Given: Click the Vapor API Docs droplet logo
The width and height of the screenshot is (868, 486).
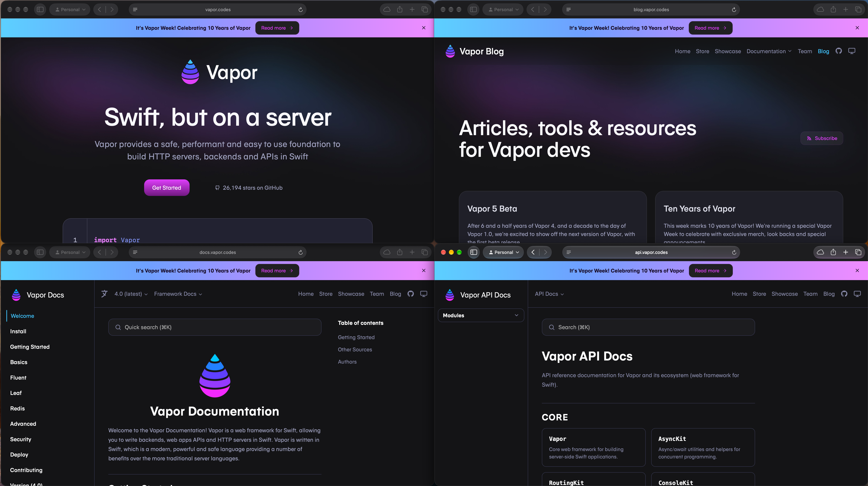Looking at the screenshot, I should 450,295.
